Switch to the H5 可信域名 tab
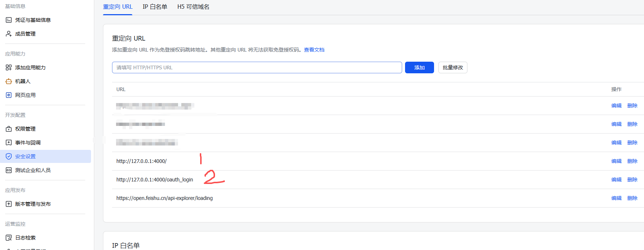 point(193,7)
